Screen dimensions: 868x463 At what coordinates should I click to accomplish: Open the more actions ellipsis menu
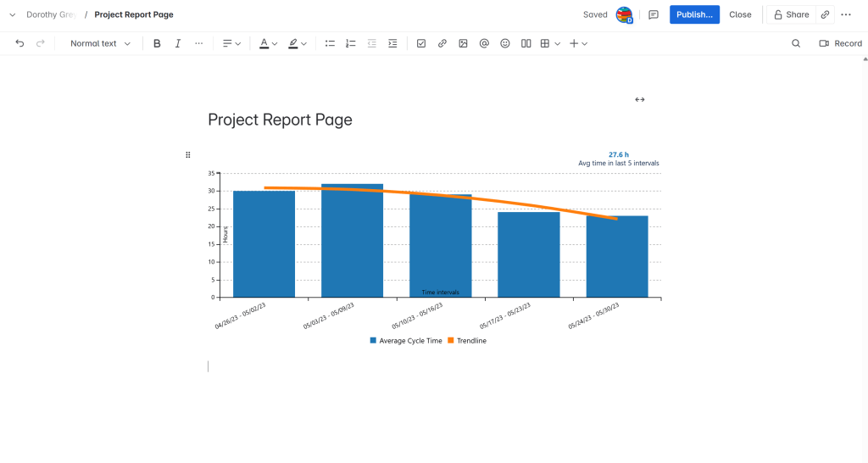coord(846,14)
